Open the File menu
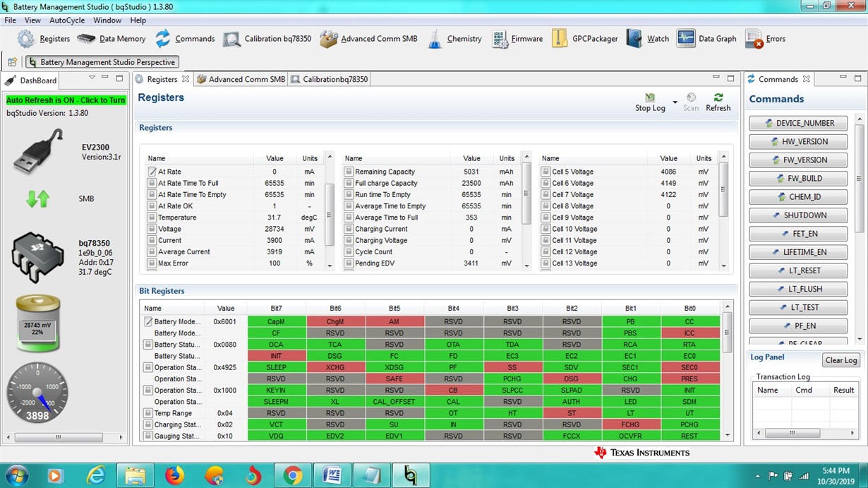 click(10, 20)
